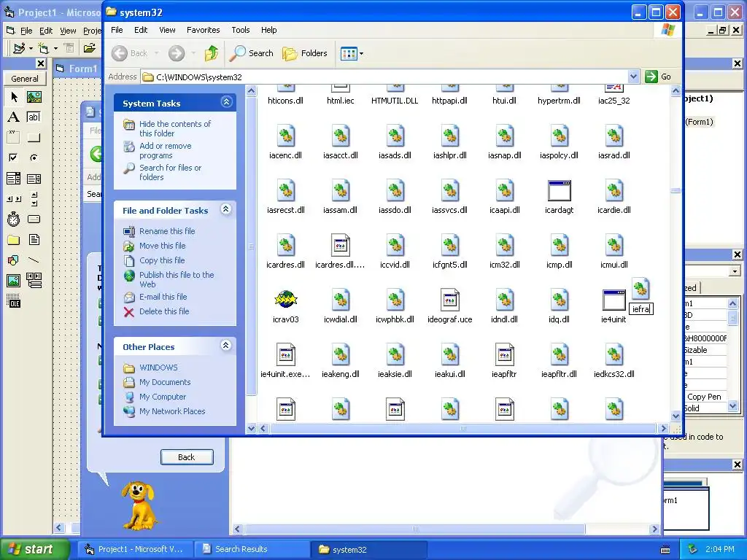747x560 pixels.
Task: Click 'Add or remove programs' link
Action: pos(166,150)
